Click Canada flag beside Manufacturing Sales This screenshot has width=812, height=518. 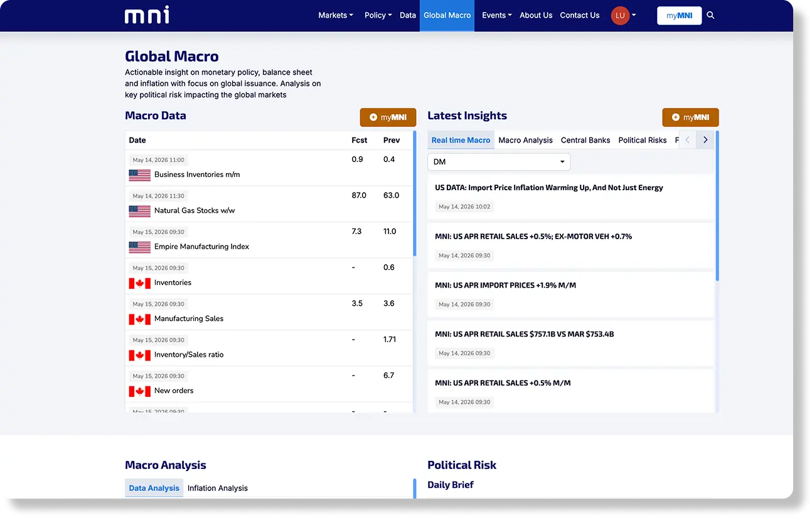click(x=139, y=319)
